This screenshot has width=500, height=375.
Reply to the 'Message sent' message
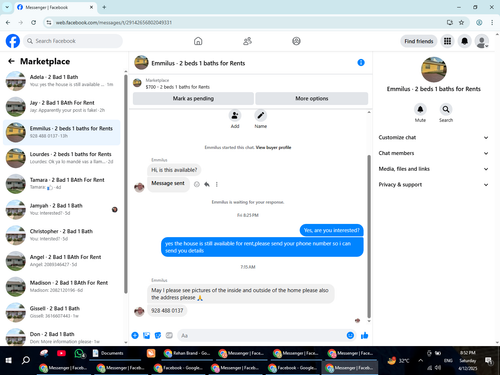tap(207, 184)
